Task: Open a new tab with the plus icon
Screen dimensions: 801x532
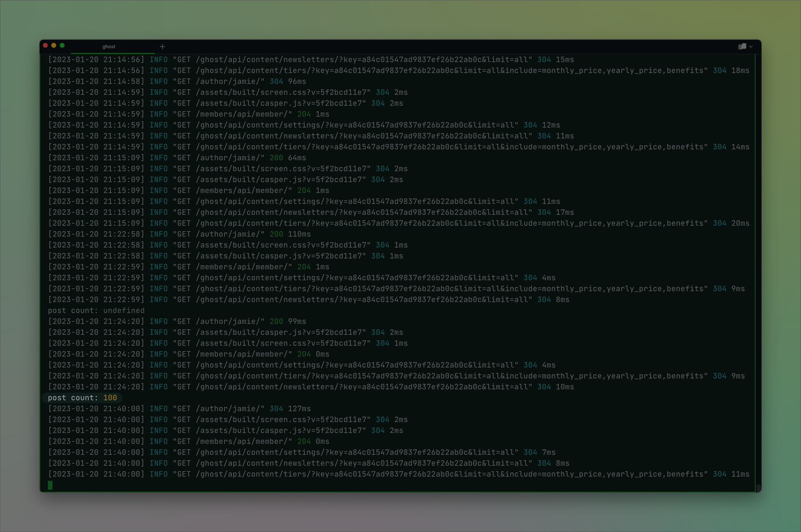Action: [162, 47]
